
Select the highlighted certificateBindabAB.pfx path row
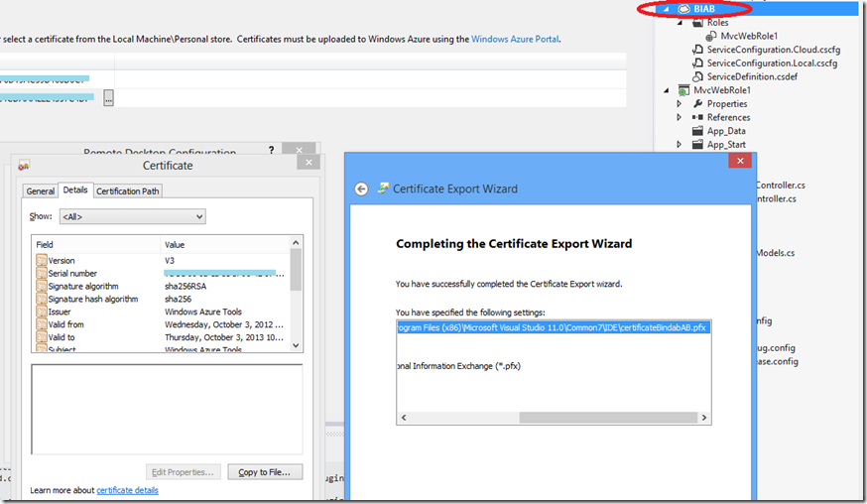pyautogui.click(x=554, y=327)
